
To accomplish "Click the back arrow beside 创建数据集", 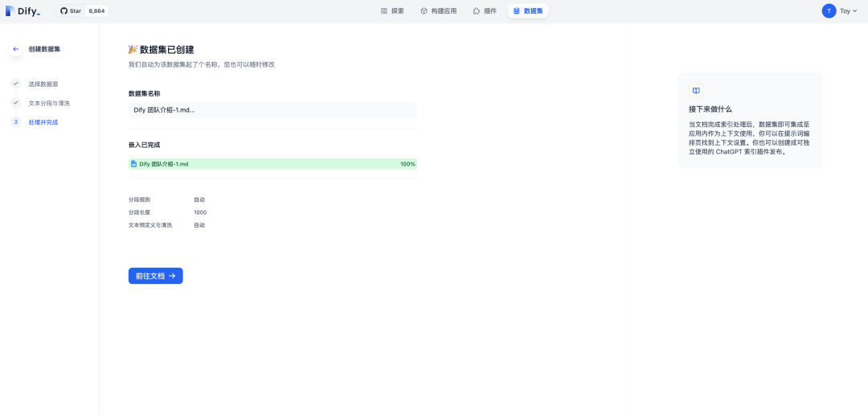I will [x=15, y=49].
